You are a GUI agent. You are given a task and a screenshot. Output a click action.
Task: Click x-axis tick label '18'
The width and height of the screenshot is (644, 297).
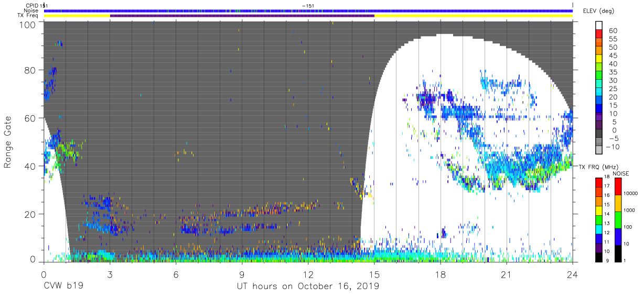[441, 274]
